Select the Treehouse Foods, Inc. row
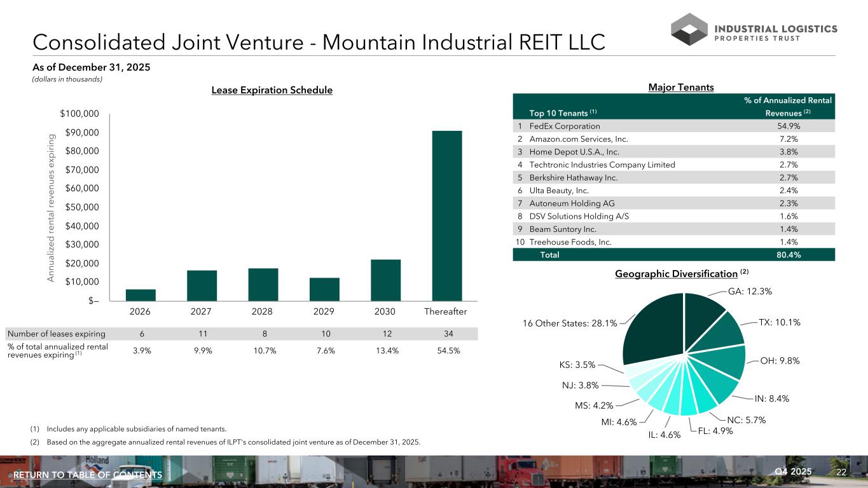 point(673,241)
